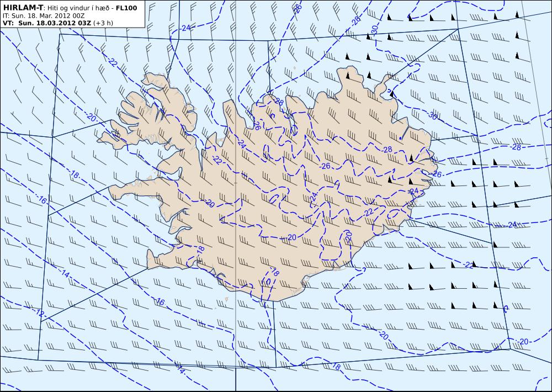This screenshot has height=392, width=552.
Task: Click the "FL100" flight level label
Action: click(x=126, y=8)
